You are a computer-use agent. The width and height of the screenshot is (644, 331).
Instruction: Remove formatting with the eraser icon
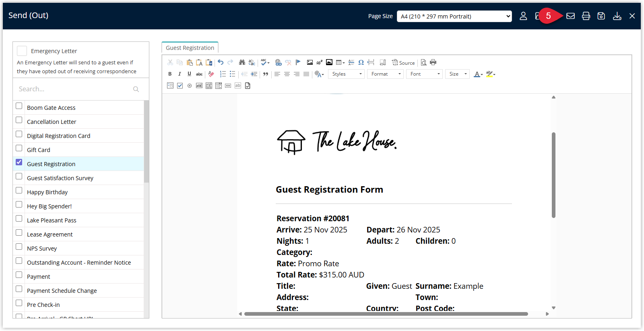(x=211, y=74)
